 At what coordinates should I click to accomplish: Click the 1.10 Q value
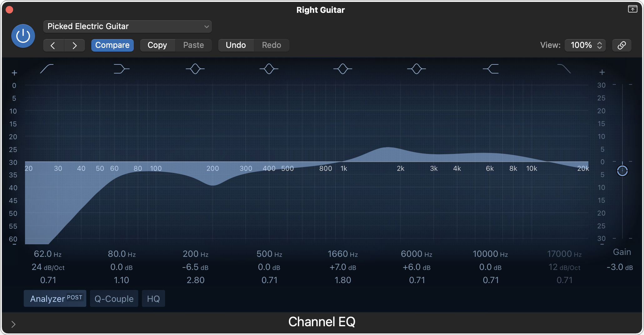[x=122, y=280]
